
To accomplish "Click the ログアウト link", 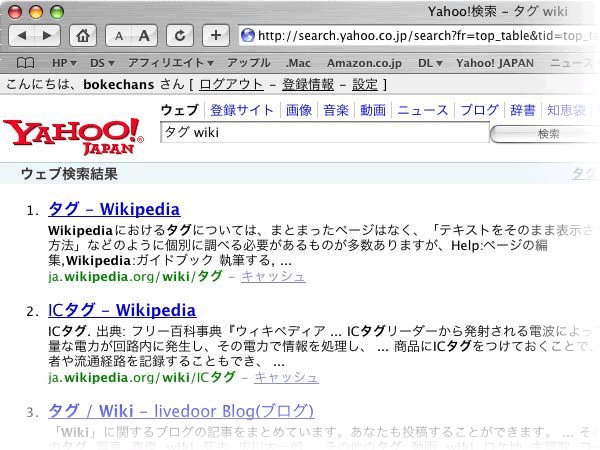I will coord(231,85).
